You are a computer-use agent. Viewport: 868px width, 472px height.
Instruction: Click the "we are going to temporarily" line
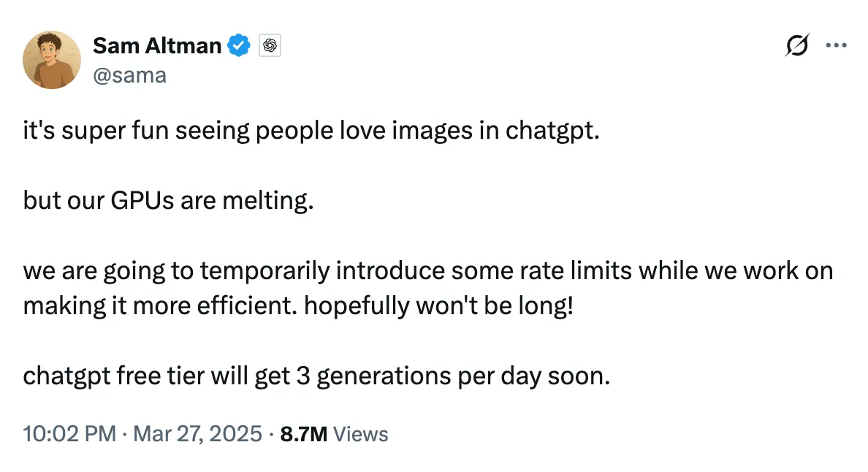pyautogui.click(x=427, y=271)
